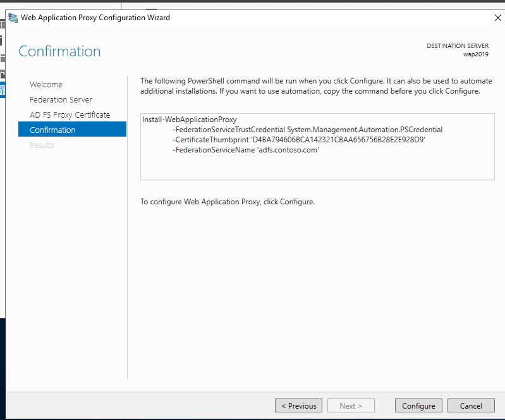This screenshot has height=420, width=505.
Task: Open the AD FS Proxy Certificate step
Action: coord(70,114)
